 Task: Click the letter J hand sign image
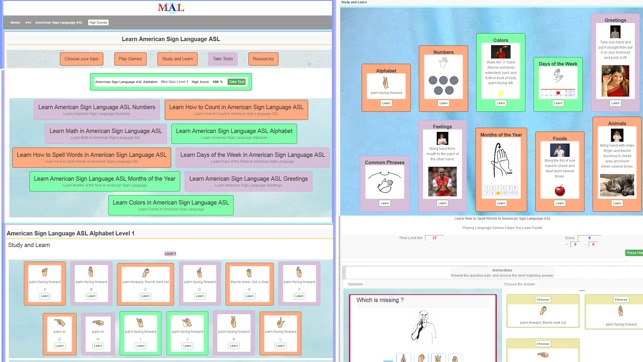[x=187, y=322]
